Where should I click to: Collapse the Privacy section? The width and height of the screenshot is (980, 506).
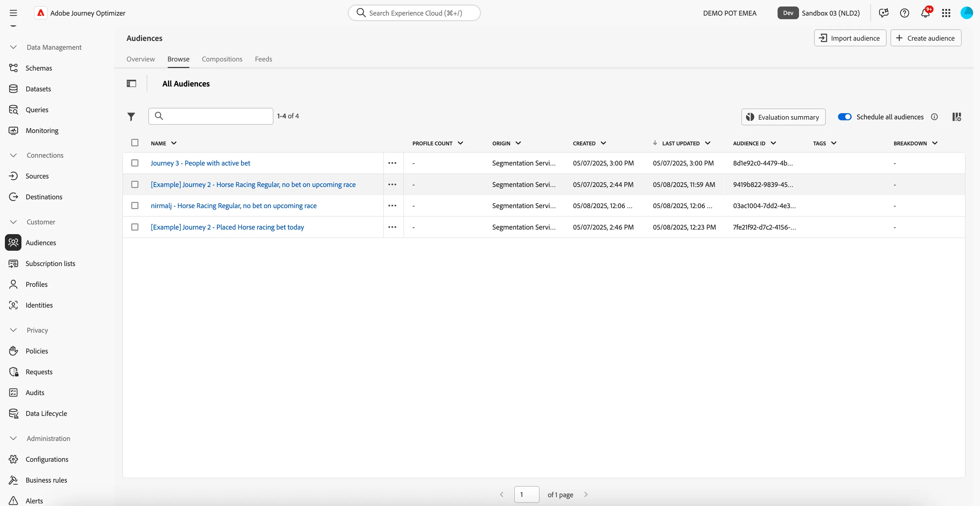pos(13,330)
